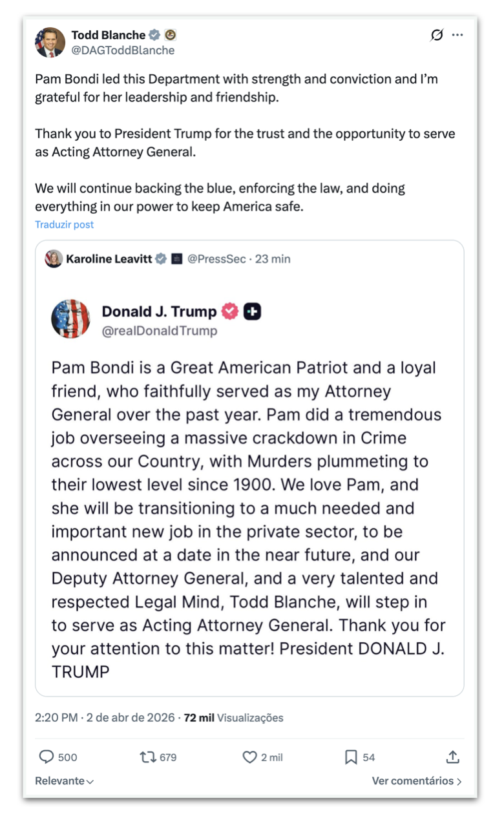Open Ver comentários chevron link
The height and width of the screenshot is (818, 504).
[x=416, y=781]
